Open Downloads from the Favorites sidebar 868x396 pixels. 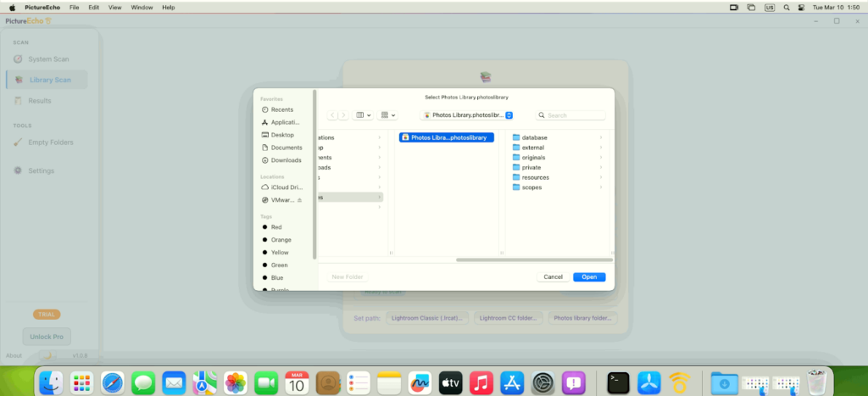tap(285, 160)
